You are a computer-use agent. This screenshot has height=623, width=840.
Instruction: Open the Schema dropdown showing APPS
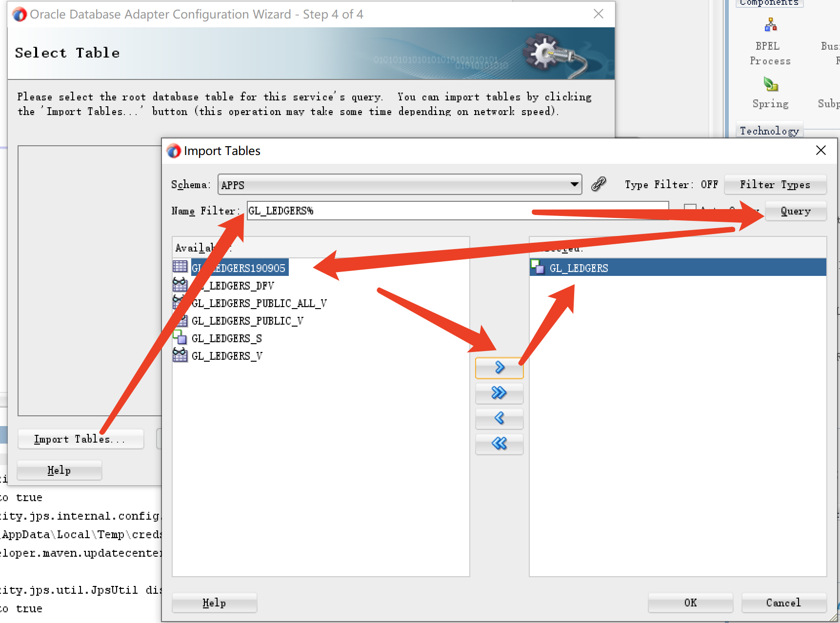point(400,185)
